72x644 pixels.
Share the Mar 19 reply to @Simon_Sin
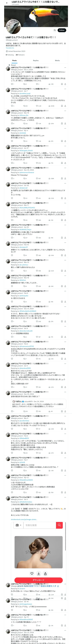65,124
